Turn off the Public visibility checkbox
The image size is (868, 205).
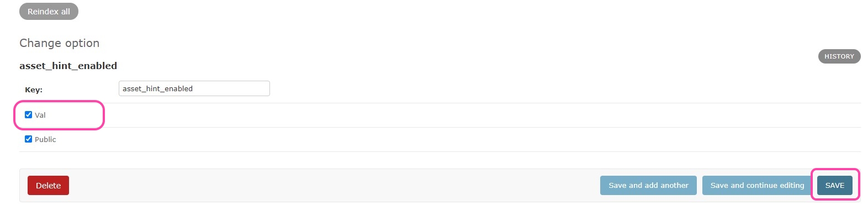click(x=28, y=139)
